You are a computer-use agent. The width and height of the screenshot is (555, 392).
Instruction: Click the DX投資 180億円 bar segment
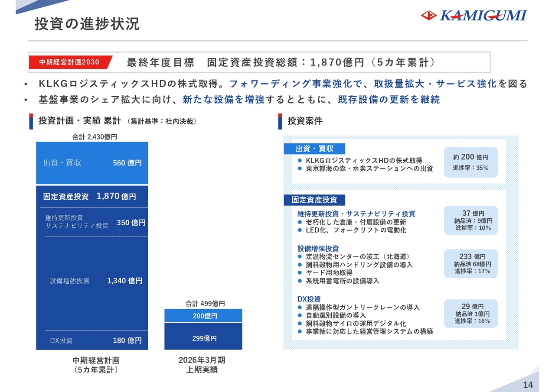[x=92, y=340]
